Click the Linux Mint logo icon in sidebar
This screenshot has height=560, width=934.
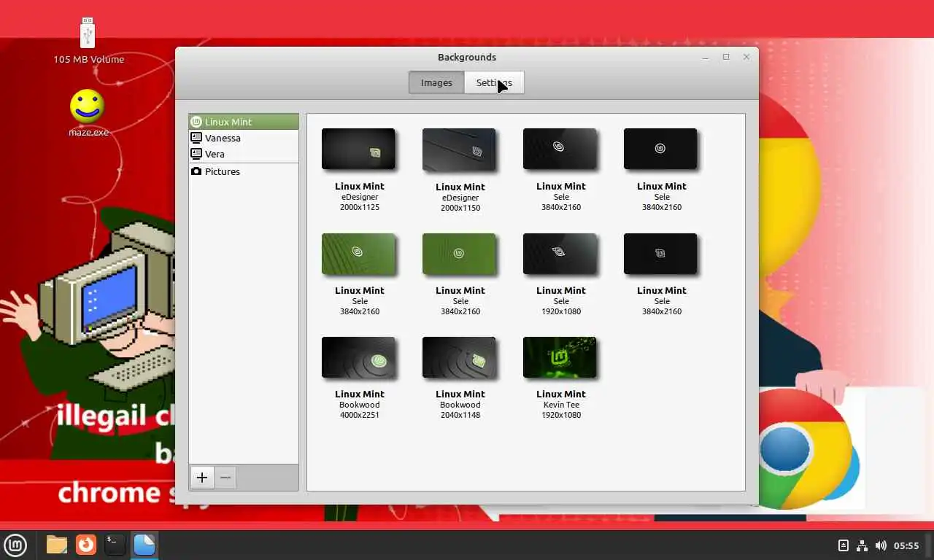point(196,122)
